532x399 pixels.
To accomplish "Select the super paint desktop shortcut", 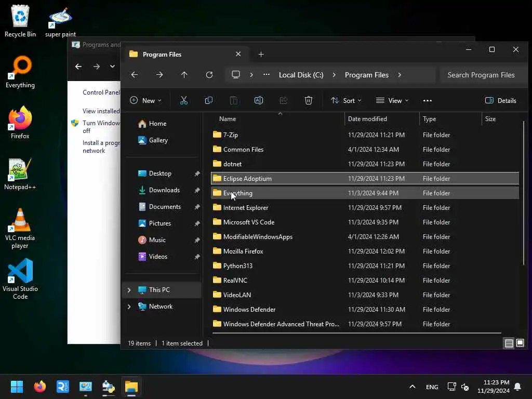I will tap(60, 22).
